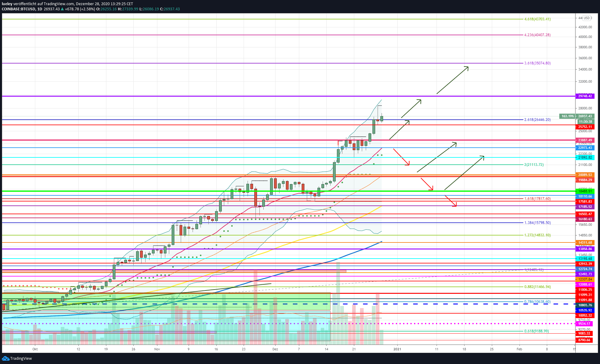Click the 163.19% percentage label
Image resolution: width=600 pixels, height=364 pixels.
click(567, 116)
